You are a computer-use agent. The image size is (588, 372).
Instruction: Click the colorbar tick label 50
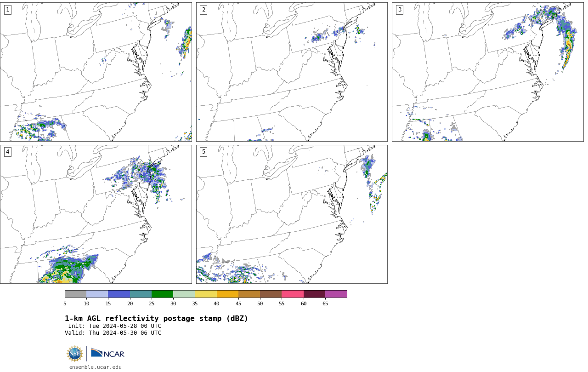[260, 303]
